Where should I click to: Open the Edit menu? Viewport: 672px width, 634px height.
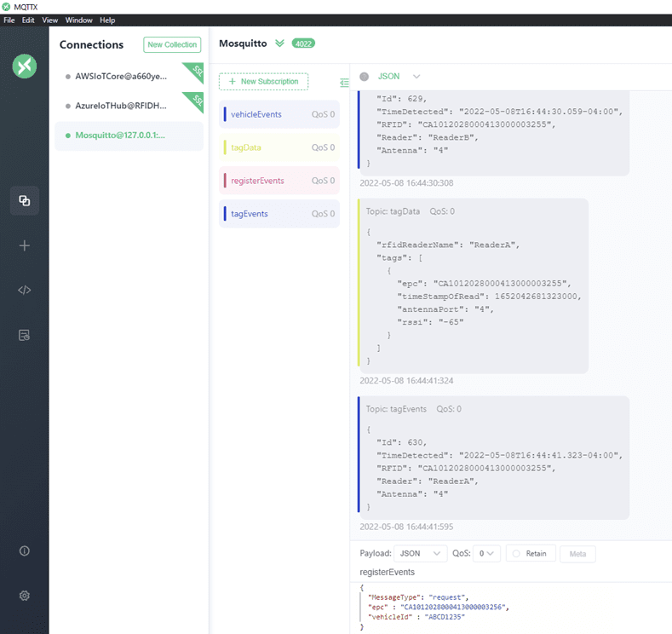(x=28, y=20)
